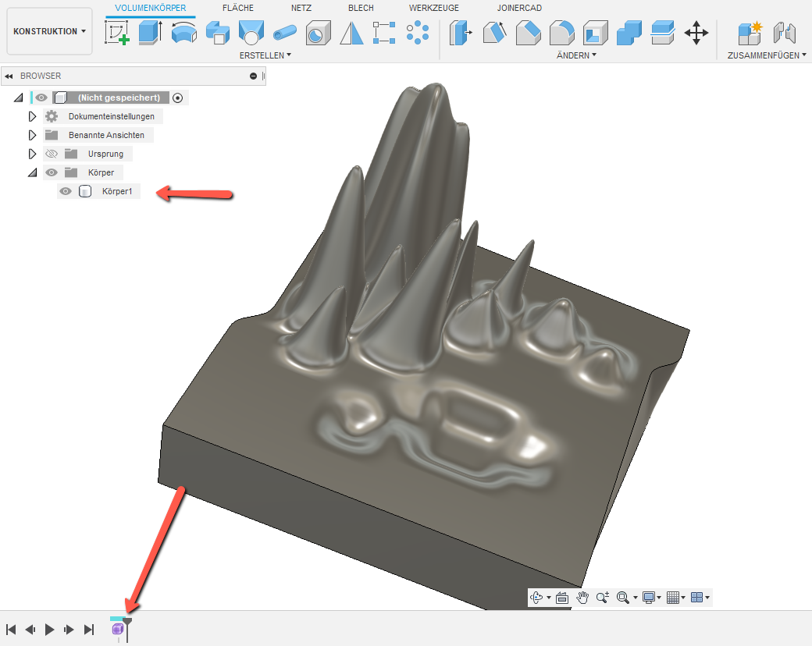The width and height of the screenshot is (812, 646).
Task: Select the Fillet tool
Action: pyautogui.click(x=562, y=33)
